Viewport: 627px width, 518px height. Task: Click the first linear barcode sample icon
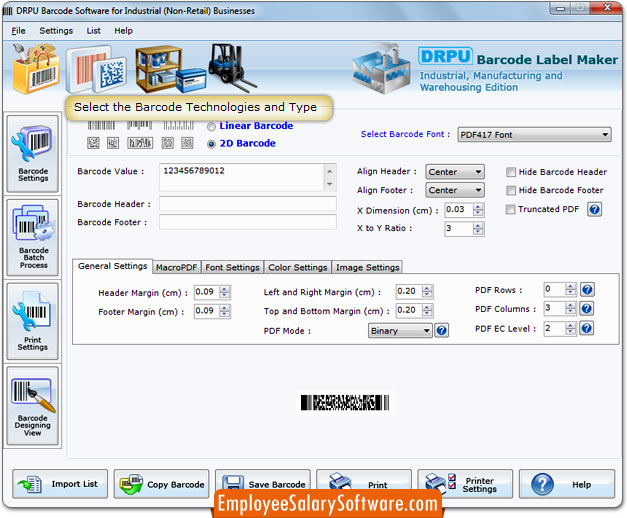pyautogui.click(x=101, y=126)
